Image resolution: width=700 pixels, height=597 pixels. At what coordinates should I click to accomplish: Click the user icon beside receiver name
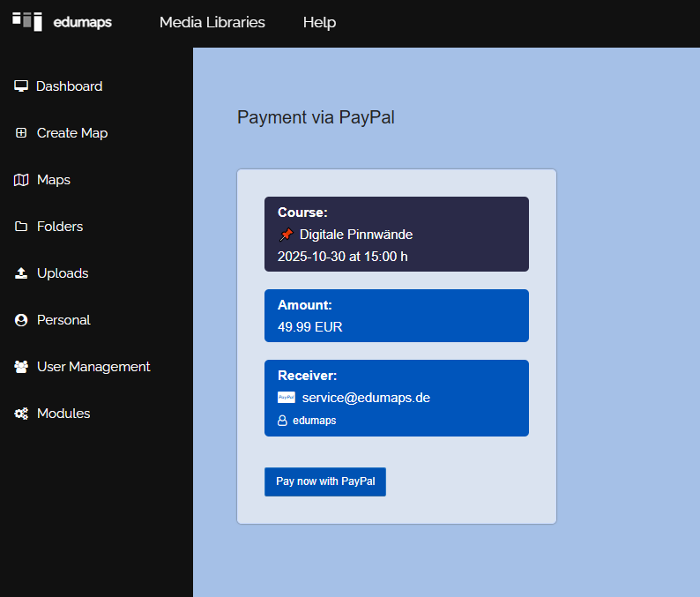283,422
